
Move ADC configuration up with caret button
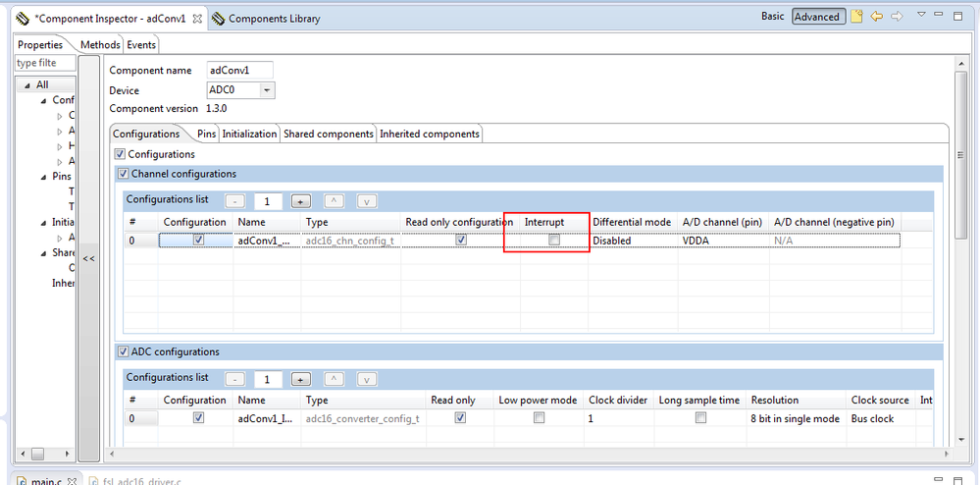coord(334,380)
